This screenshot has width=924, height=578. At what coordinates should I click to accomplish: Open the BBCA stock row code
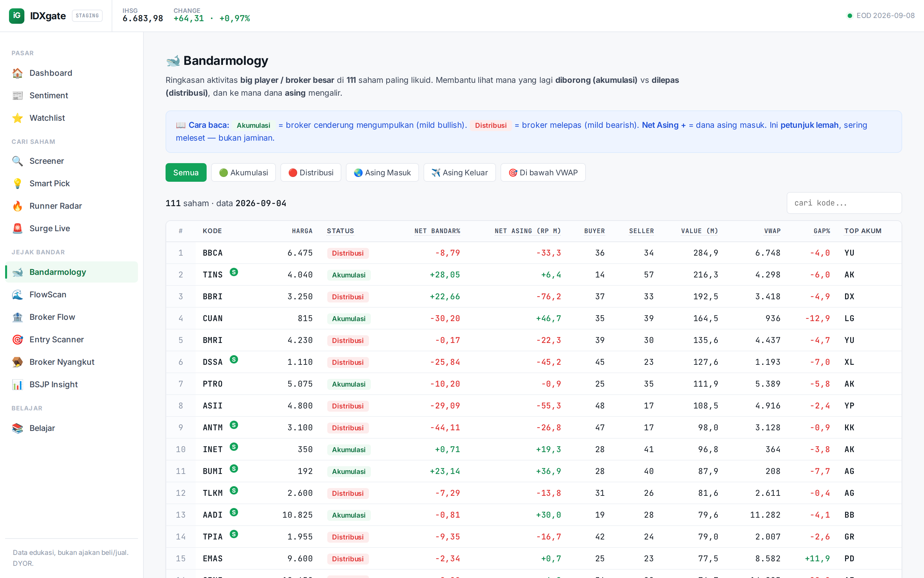tap(213, 253)
